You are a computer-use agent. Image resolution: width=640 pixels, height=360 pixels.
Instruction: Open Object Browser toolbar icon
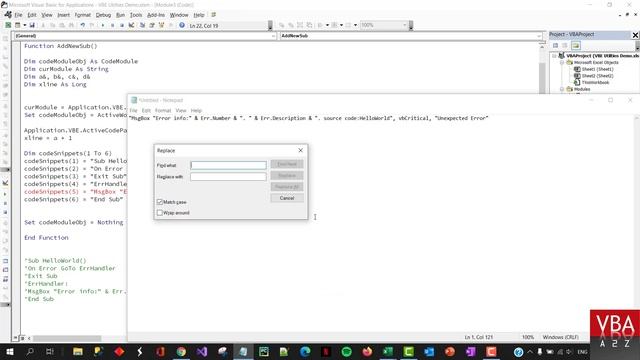coord(161,25)
